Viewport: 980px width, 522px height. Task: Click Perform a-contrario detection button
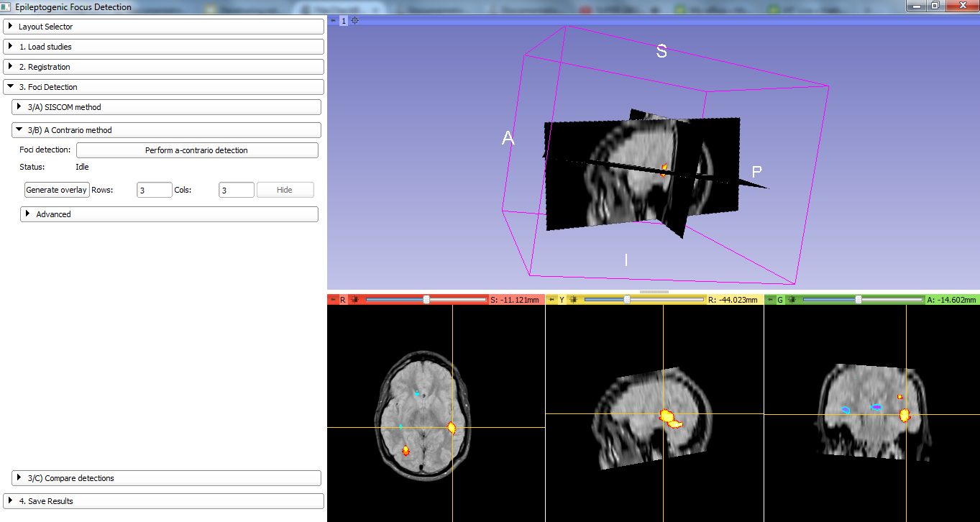click(x=196, y=150)
